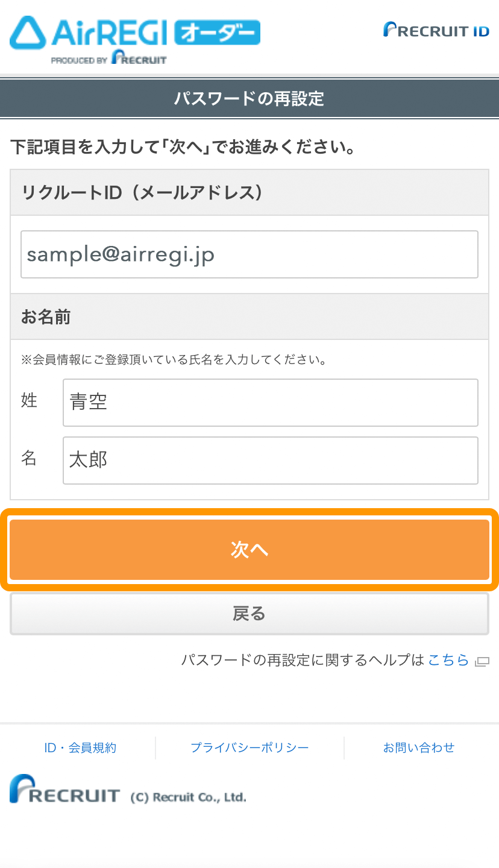This screenshot has height=868, width=499.
Task: Click the 会員情報 name note text
Action: point(174,360)
